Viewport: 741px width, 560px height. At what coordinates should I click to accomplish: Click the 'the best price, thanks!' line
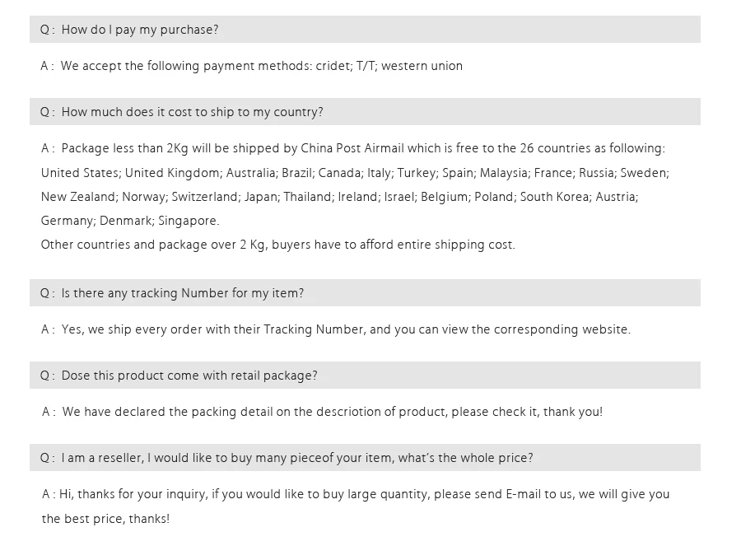coord(105,519)
